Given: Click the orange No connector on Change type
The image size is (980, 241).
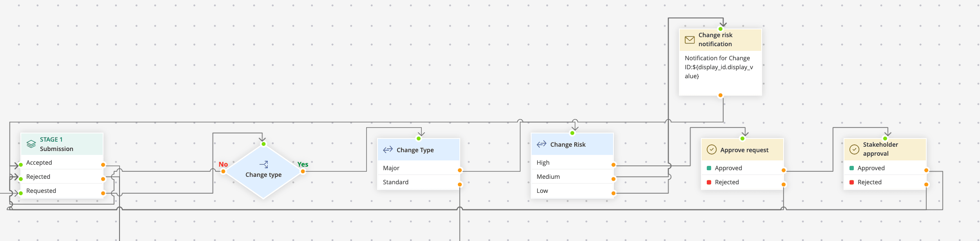Looking at the screenshot, I should (x=223, y=171).
